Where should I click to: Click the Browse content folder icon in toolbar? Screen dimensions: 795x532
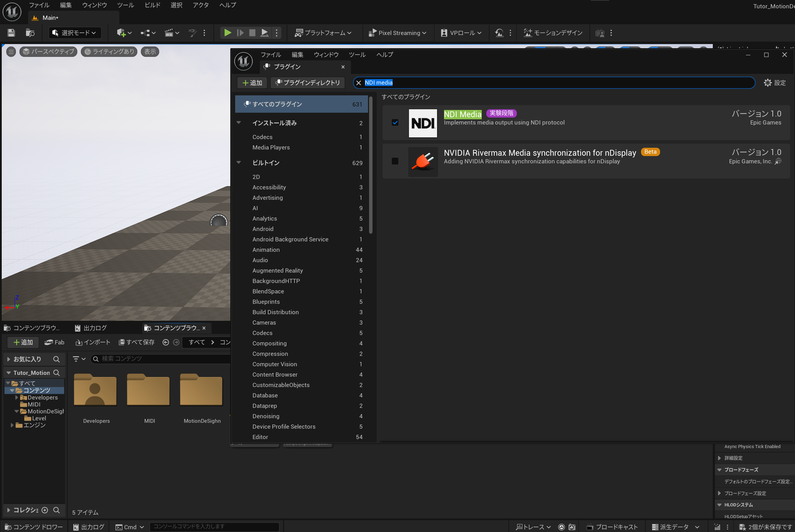30,33
